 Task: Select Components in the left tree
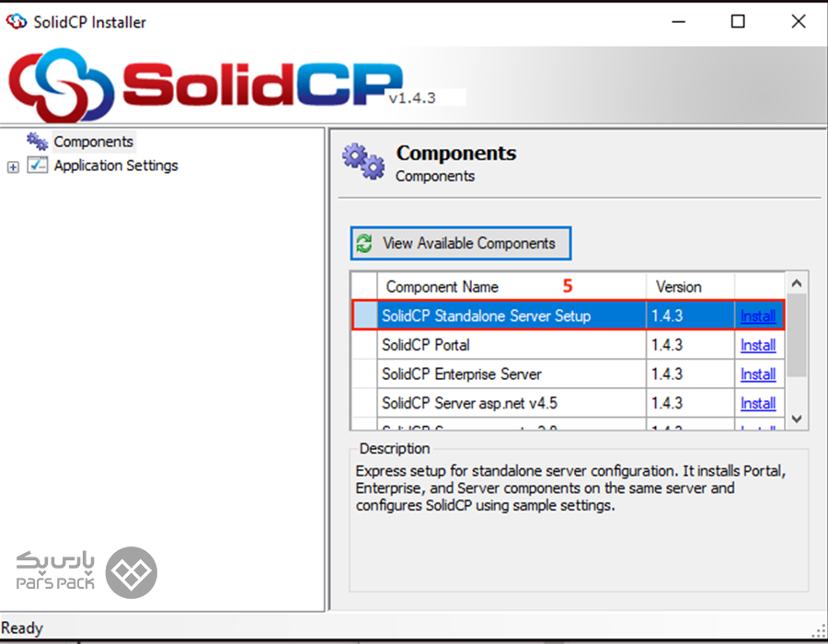click(93, 142)
